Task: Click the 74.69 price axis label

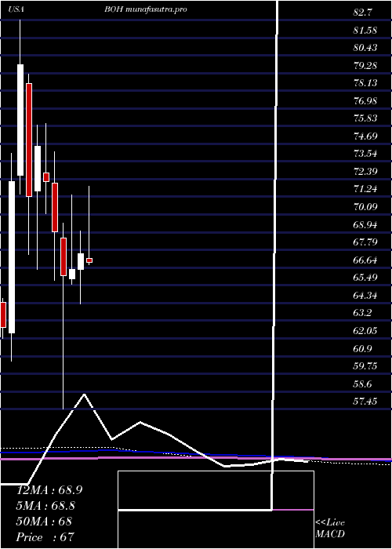Action: click(365, 136)
